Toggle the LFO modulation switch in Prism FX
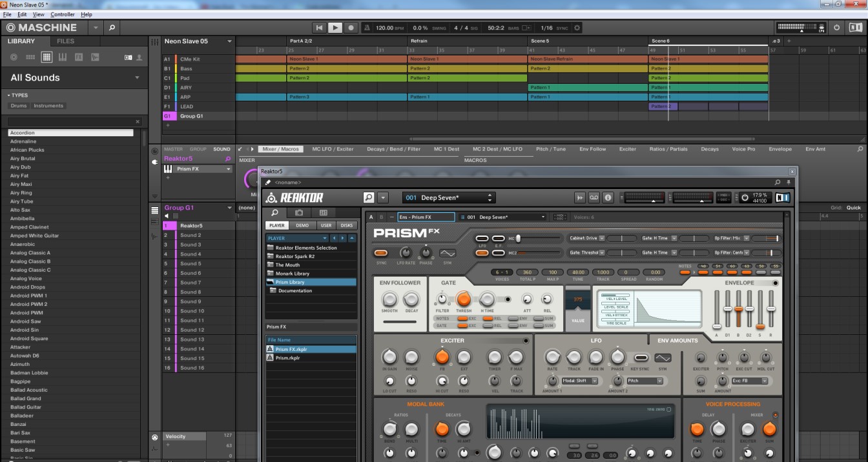Screen dimensions: 868x462 click(x=482, y=239)
